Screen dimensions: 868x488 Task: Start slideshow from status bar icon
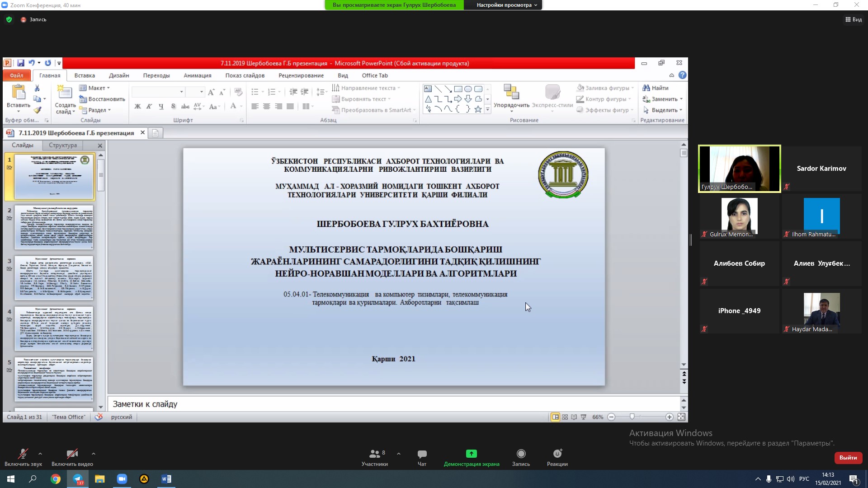(x=584, y=417)
